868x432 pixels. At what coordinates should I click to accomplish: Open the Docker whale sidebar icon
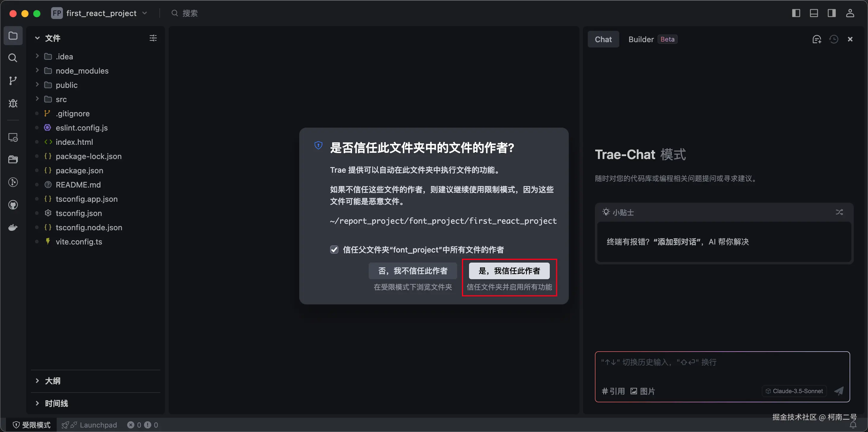(13, 228)
